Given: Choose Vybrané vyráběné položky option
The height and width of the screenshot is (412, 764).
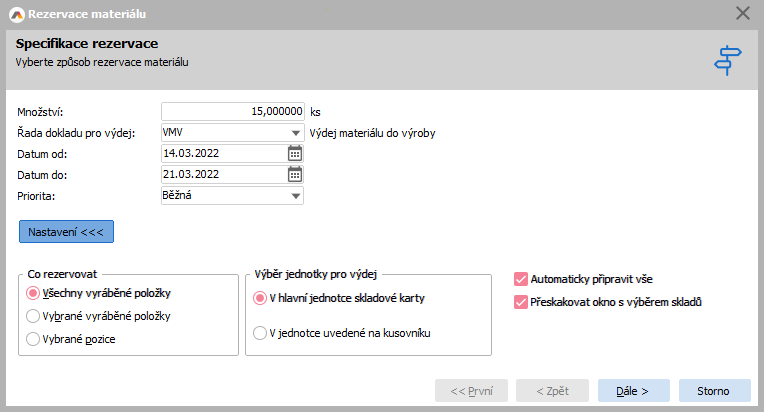Looking at the screenshot, I should [x=33, y=316].
